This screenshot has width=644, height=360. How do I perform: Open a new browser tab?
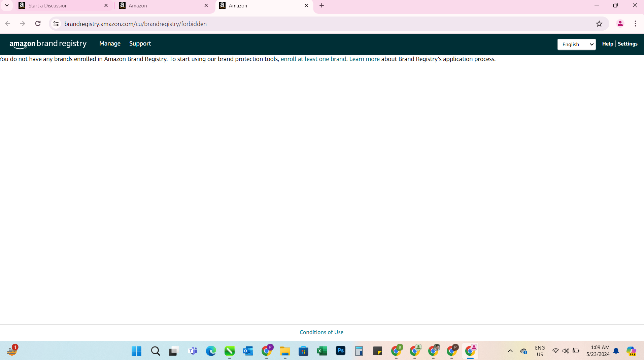322,6
